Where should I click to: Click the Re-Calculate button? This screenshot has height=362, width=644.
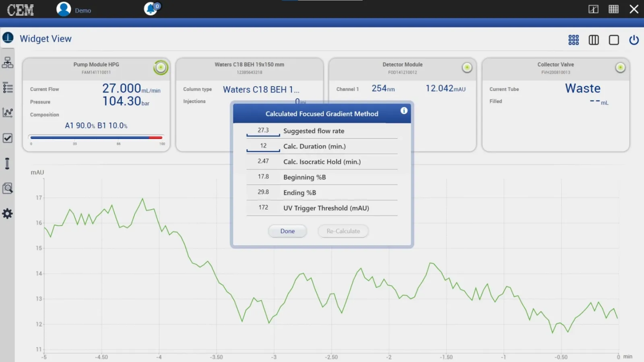[x=343, y=231]
